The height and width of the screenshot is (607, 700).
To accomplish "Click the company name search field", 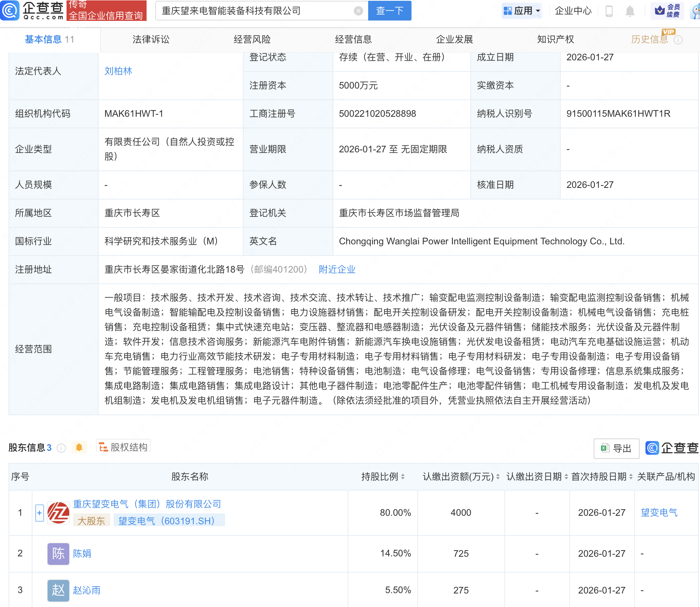I will [x=255, y=11].
